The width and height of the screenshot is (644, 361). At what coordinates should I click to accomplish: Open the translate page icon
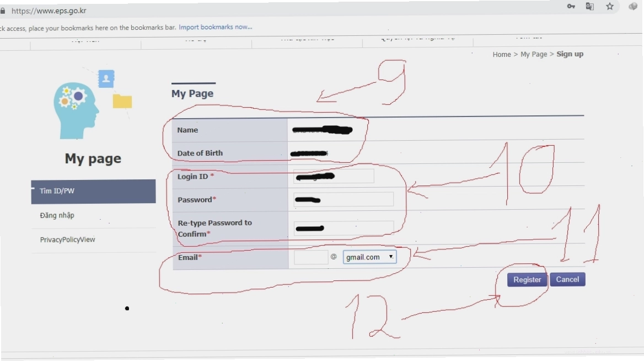(590, 6)
